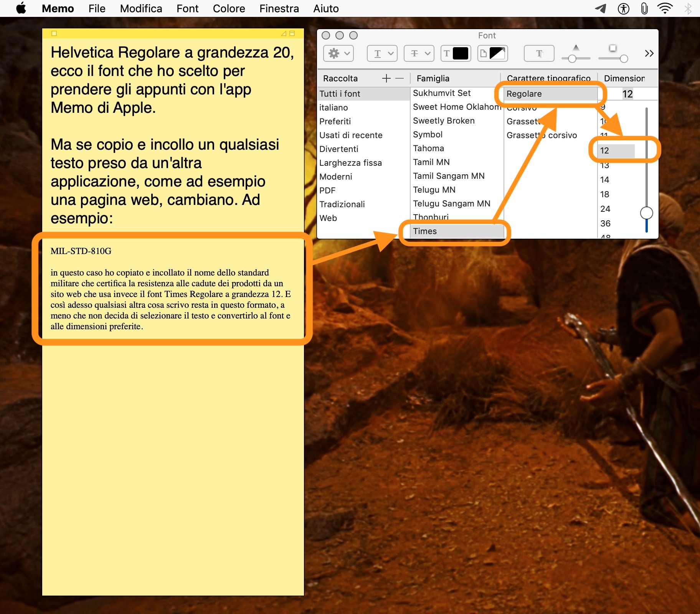Image resolution: width=700 pixels, height=614 pixels.
Task: Select the 'PDF' collection
Action: tap(363, 190)
